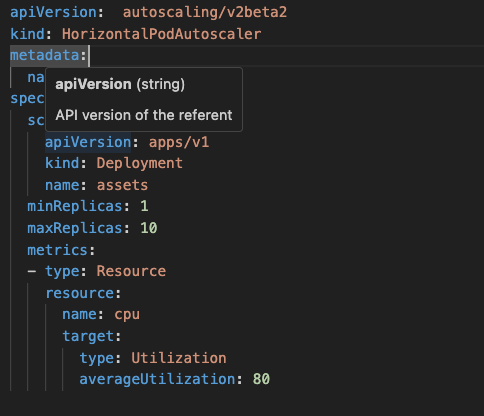The width and height of the screenshot is (484, 416).
Task: Click the Deployment kind value
Action: coord(139,163)
